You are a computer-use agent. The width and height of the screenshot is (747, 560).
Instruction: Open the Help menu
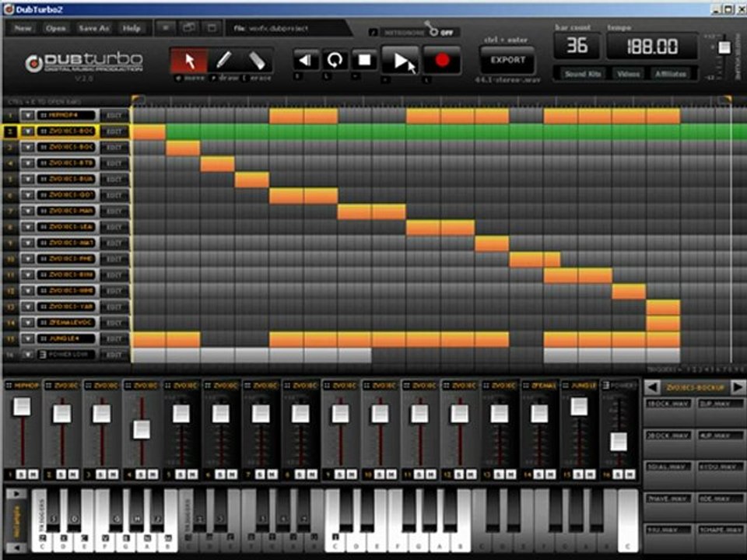pyautogui.click(x=132, y=28)
